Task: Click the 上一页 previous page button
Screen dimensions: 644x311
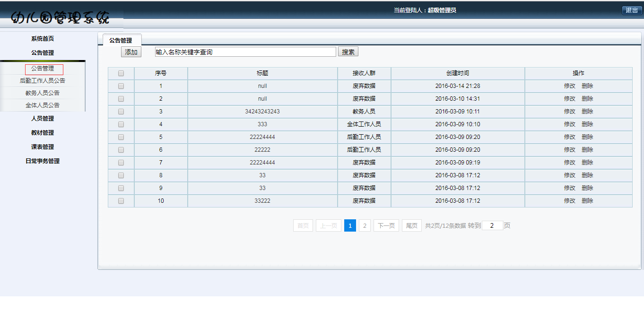Action: tap(329, 225)
